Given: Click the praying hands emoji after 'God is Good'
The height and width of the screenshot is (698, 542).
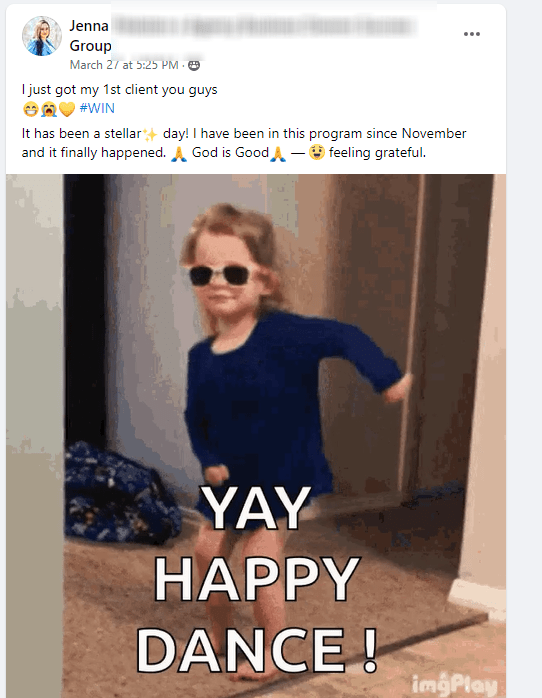Looking at the screenshot, I should [278, 153].
